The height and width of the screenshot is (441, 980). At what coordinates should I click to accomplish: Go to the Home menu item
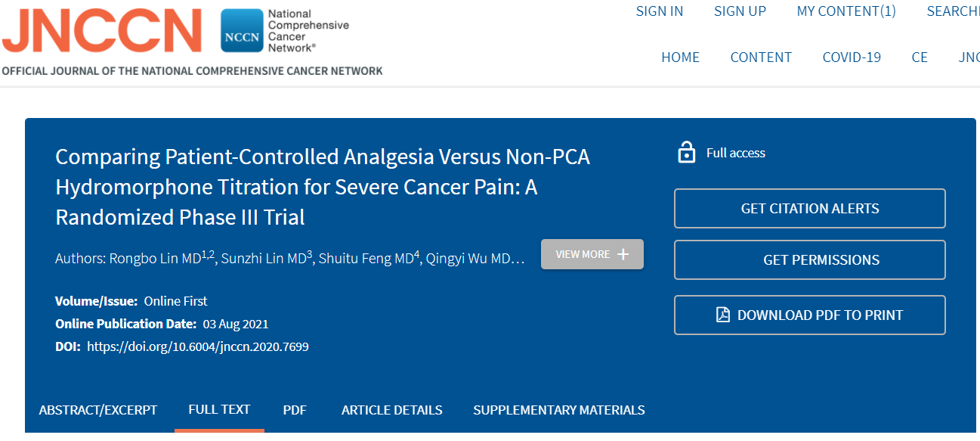[x=680, y=57]
